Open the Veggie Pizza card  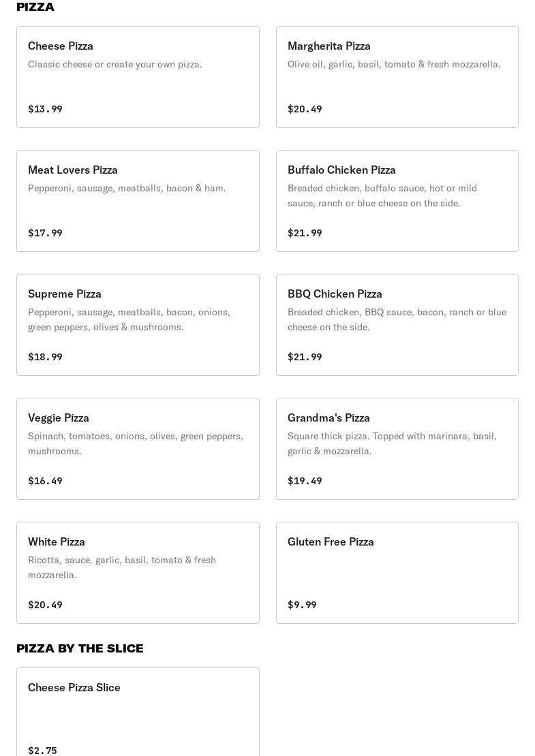138,449
